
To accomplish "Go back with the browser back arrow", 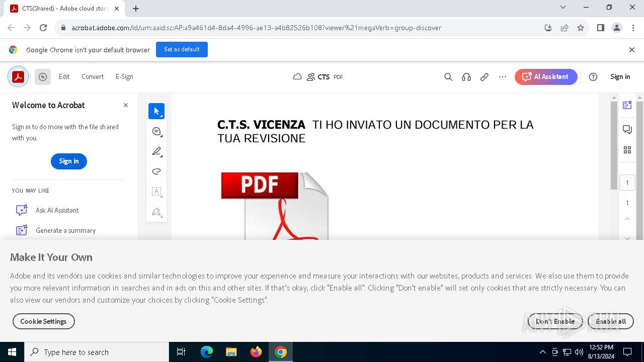I will (11, 28).
